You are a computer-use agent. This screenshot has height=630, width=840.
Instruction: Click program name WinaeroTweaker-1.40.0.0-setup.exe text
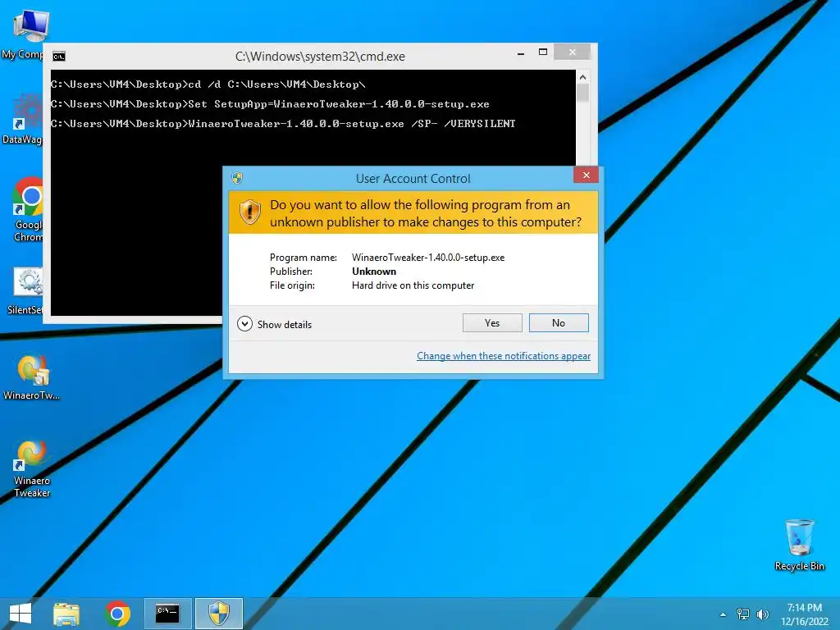pos(428,258)
